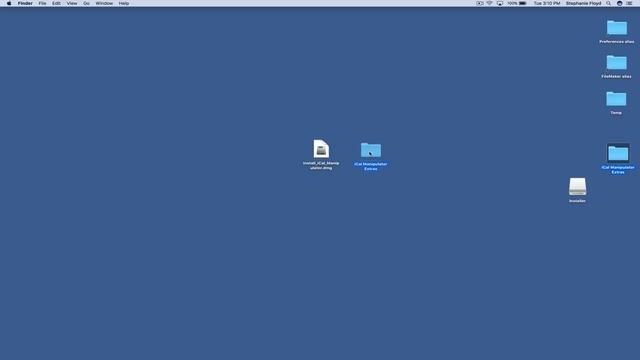The height and width of the screenshot is (360, 640).
Task: Open the File menu
Action: (42, 3)
